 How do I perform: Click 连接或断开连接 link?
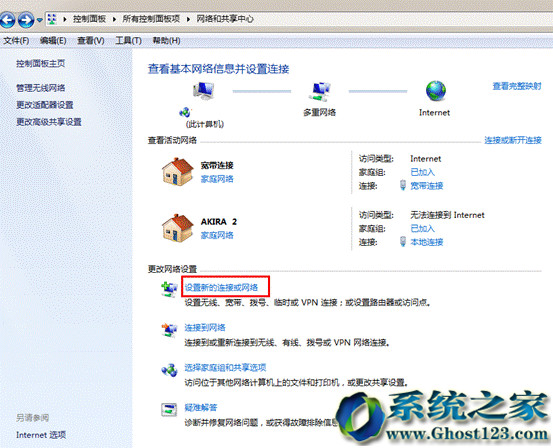(x=513, y=140)
